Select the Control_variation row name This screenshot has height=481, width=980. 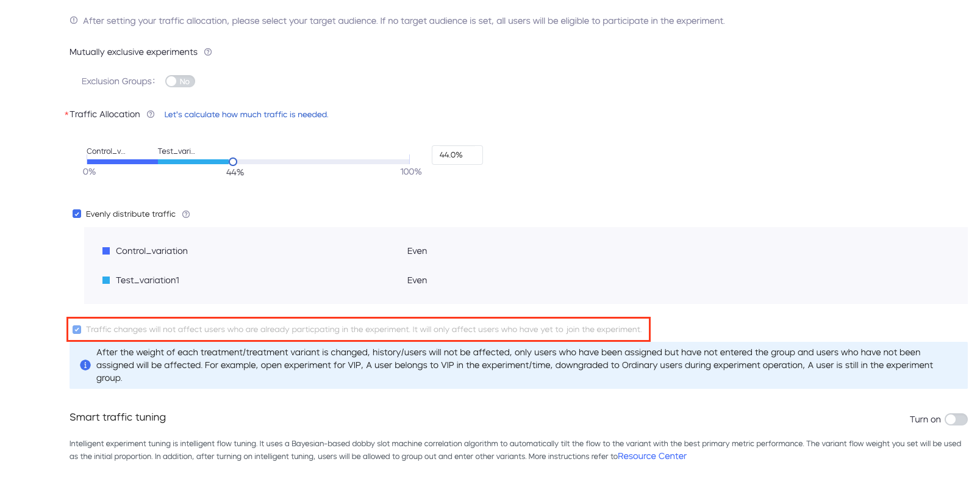(152, 251)
